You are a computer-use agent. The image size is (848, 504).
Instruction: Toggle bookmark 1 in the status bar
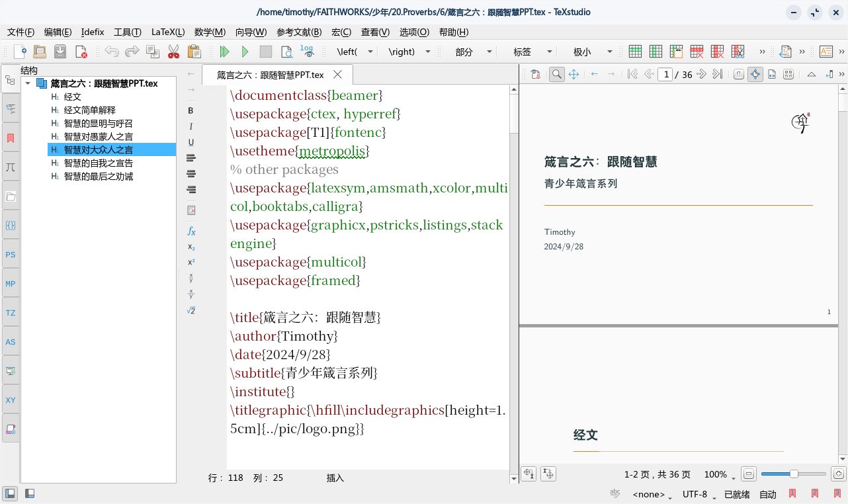coord(792,493)
